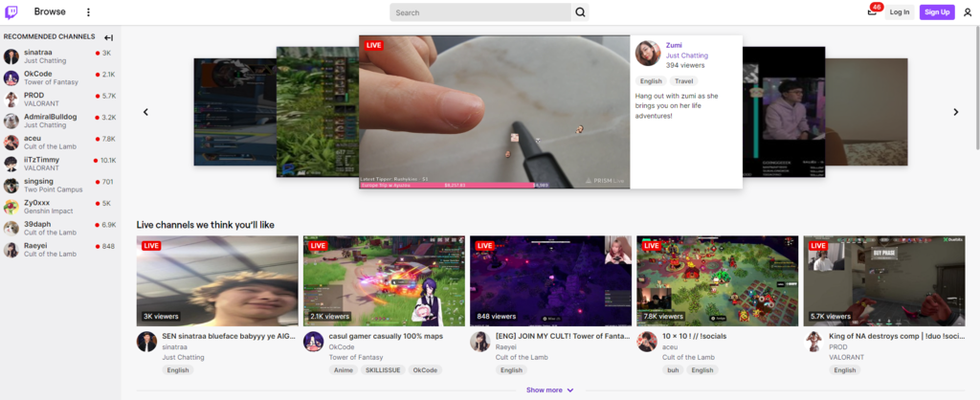
Task: Click 'Two Point Campus' under singsing
Action: (54, 190)
